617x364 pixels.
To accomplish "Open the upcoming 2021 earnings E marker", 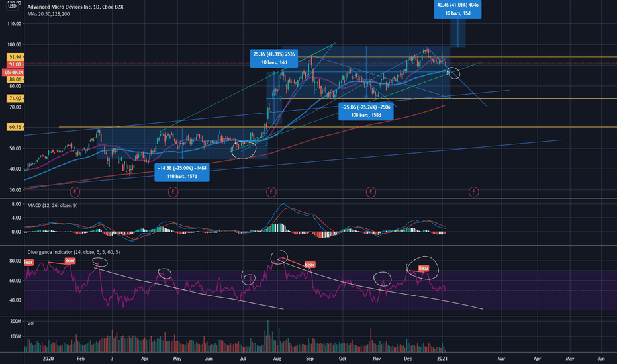I will (473, 192).
